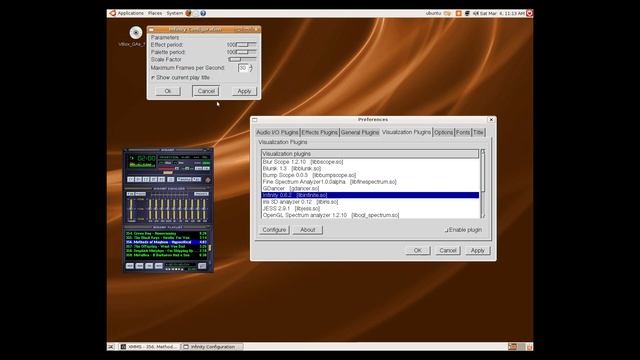640x360 pixels.
Task: Toggle the Enable plugin checkbox
Action: click(x=447, y=230)
